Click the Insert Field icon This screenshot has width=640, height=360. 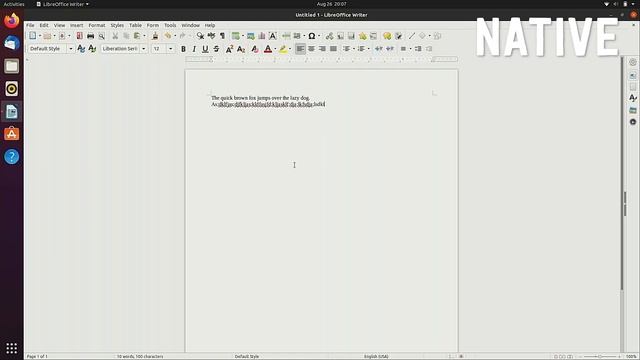click(297, 36)
